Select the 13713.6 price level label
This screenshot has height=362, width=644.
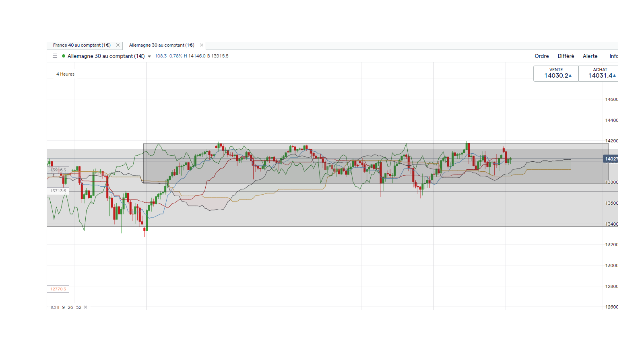58,191
